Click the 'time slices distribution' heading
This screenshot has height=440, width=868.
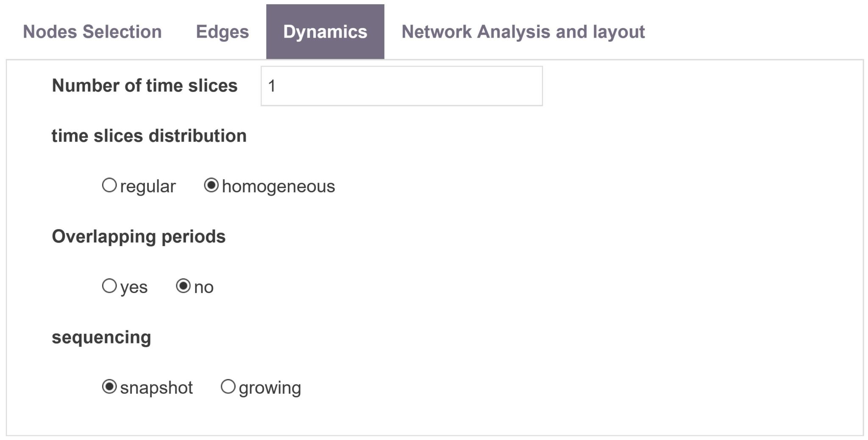tap(150, 135)
